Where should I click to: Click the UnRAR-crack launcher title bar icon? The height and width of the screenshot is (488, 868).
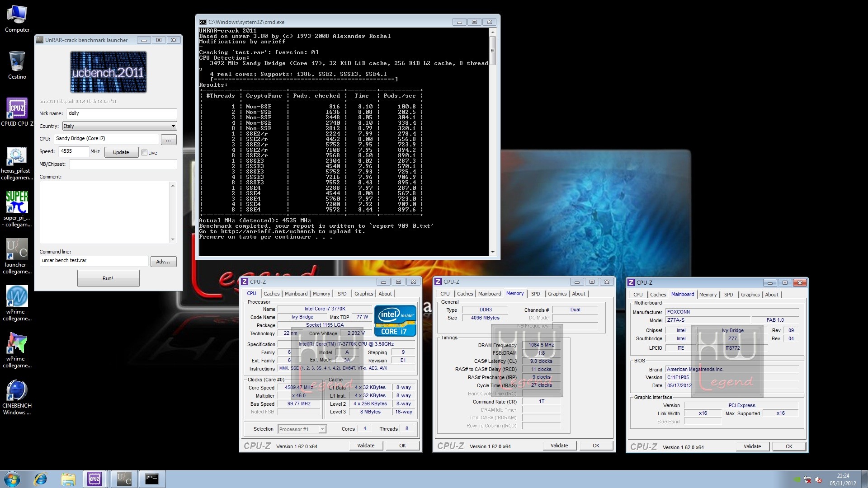click(x=40, y=40)
